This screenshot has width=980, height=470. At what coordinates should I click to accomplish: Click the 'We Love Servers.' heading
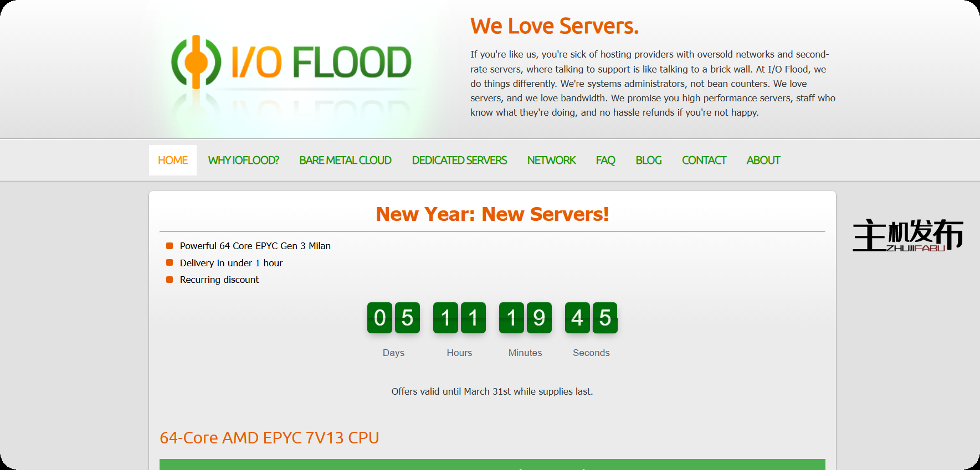point(555,26)
